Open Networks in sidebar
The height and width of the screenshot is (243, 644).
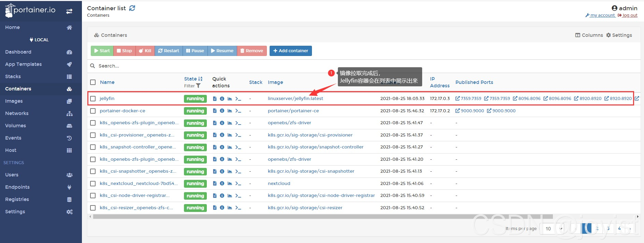[41, 113]
